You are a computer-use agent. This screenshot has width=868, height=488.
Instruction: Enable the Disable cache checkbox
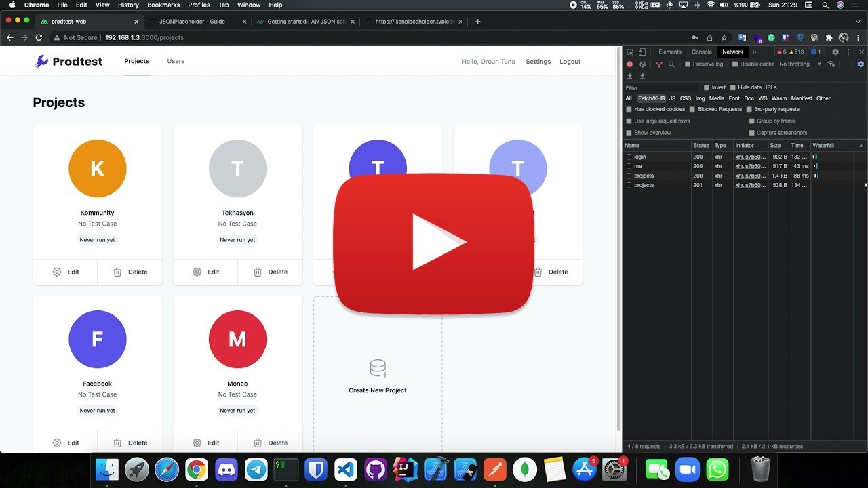coord(734,64)
